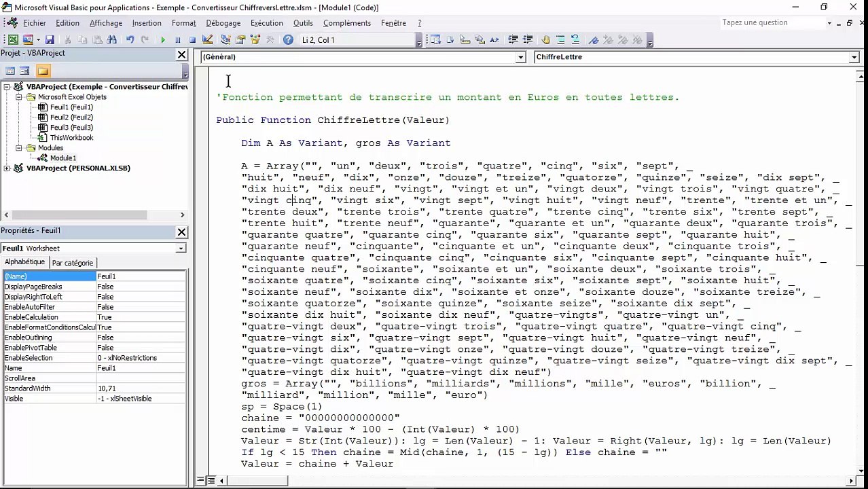Viewport: 868px width, 489px height.
Task: Click the Uncomment Block icon
Action: [x=575, y=40]
